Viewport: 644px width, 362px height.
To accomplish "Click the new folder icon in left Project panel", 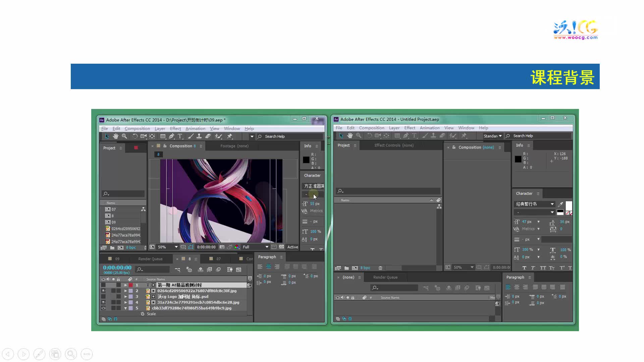I will click(112, 248).
